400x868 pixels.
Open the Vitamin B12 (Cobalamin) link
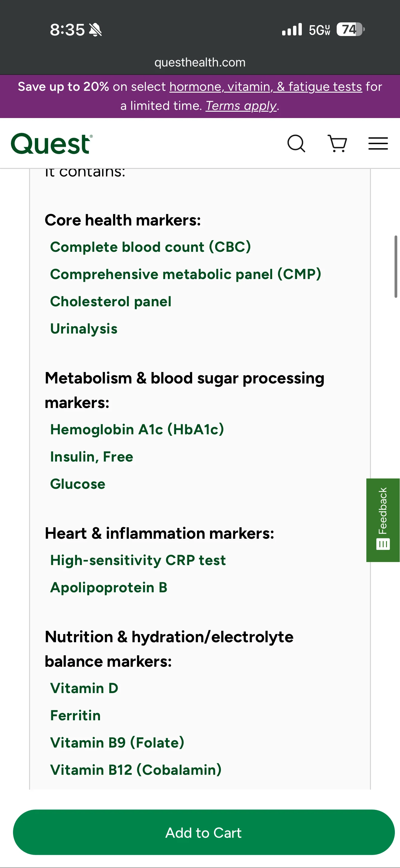click(x=136, y=770)
